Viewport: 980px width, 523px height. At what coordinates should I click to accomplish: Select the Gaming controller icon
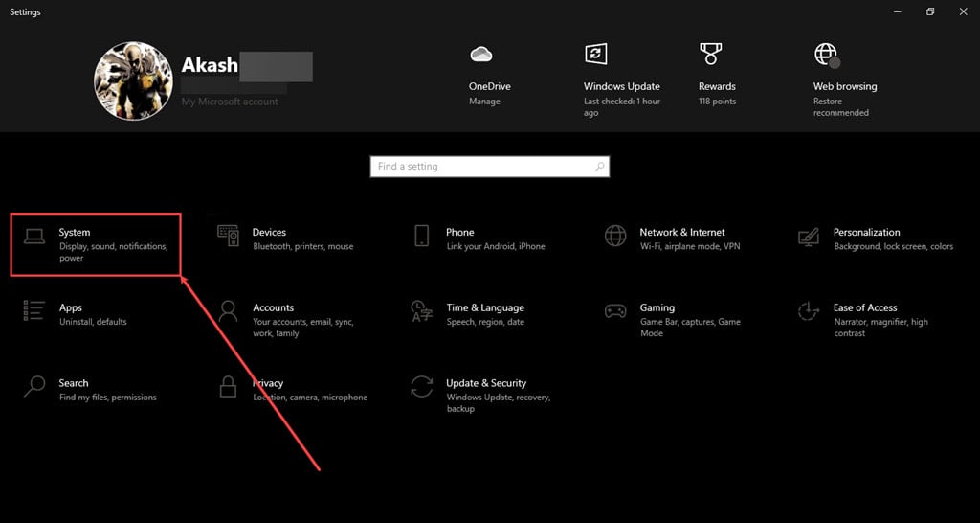click(x=615, y=311)
